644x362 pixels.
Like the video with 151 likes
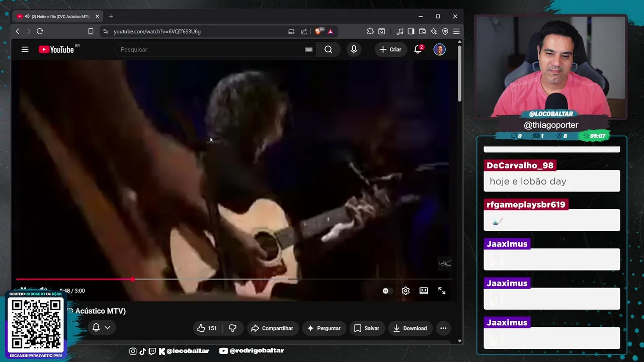(207, 328)
